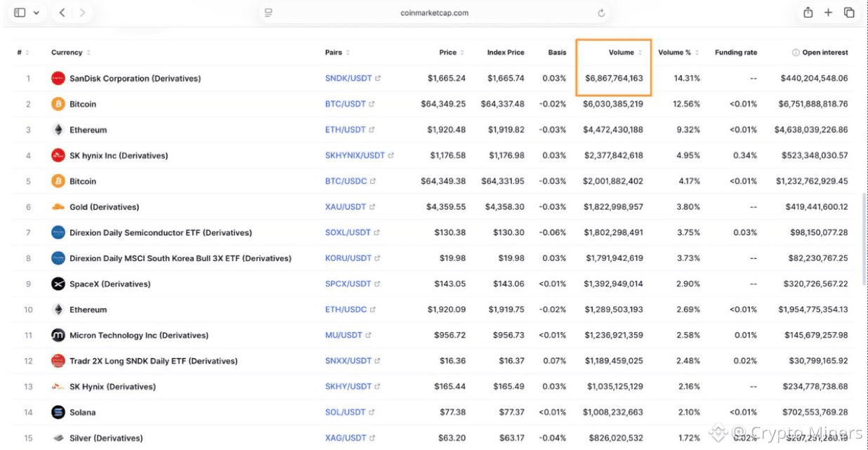Select the SanDisk Corporation (Derivatives) name
Image resolution: width=868 pixels, height=450 pixels.
[135, 79]
